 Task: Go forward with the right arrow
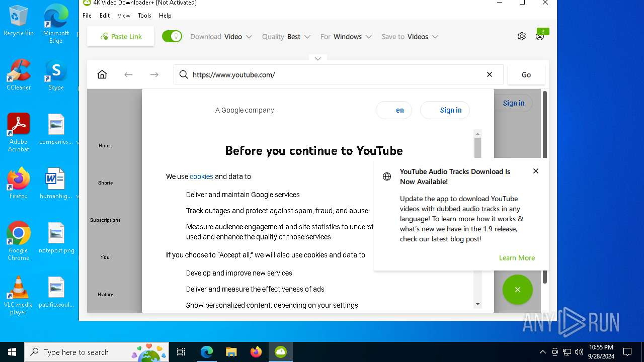click(x=154, y=74)
